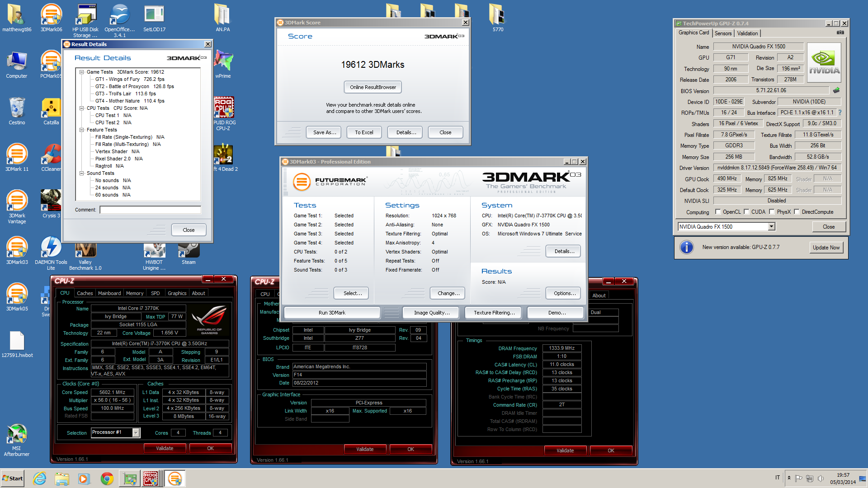Open 3DMark05 desktop icon
The height and width of the screenshot is (488, 868).
(x=17, y=297)
